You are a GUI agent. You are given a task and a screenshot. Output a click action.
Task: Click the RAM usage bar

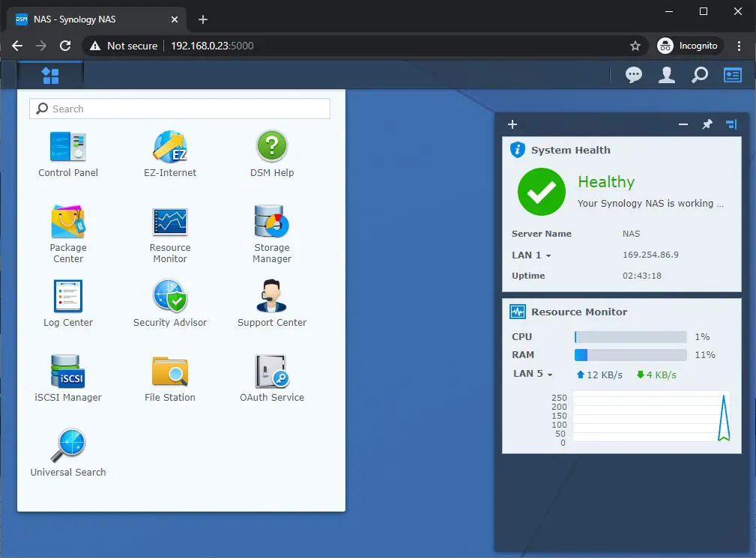pyautogui.click(x=631, y=355)
